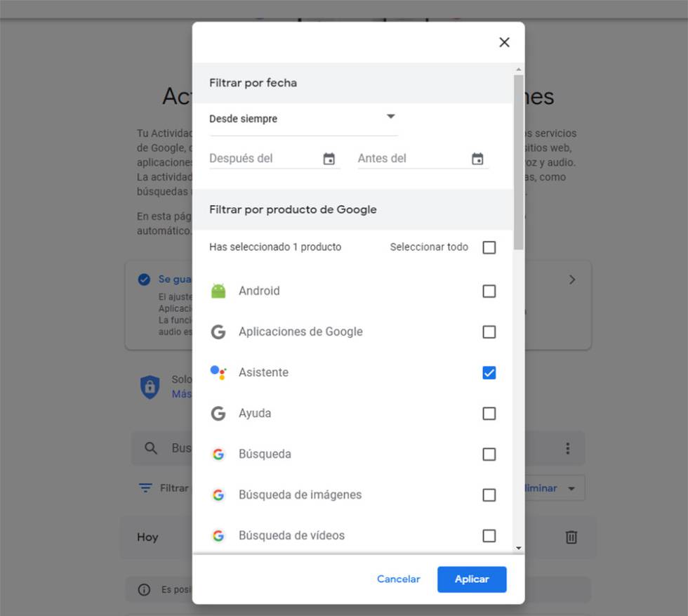Click the Android robot icon
This screenshot has width=688, height=616.
[x=218, y=291]
